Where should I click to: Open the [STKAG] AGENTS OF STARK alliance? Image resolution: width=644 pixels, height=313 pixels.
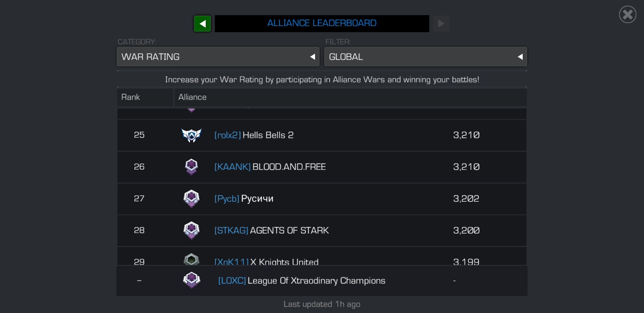(x=322, y=230)
